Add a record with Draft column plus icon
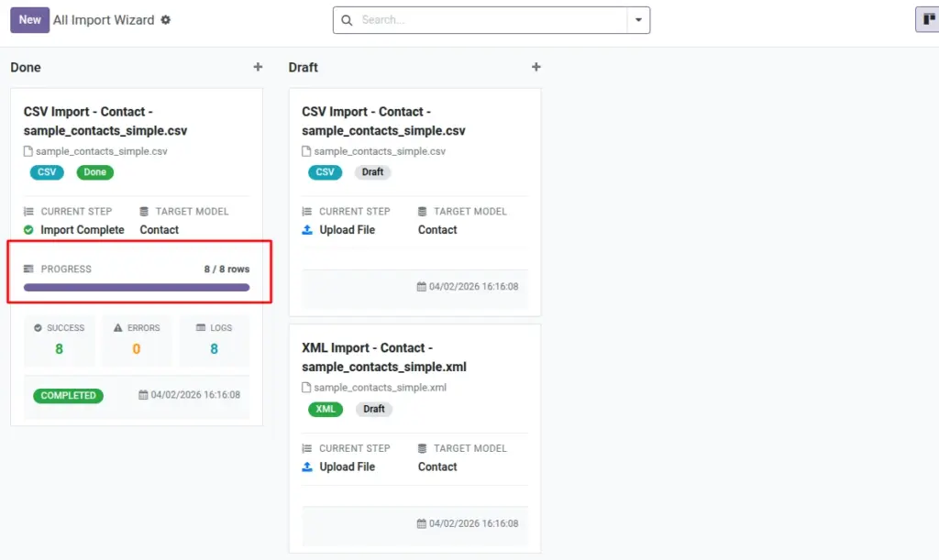Screen dimensions: 939x560 click(x=536, y=67)
